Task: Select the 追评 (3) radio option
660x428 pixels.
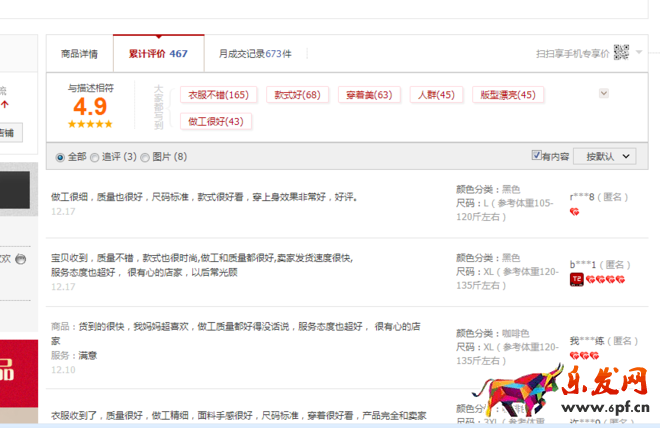Action: coord(94,157)
